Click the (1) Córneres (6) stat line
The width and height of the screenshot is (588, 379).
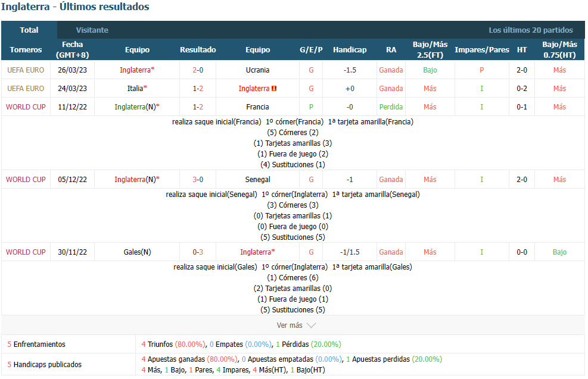coord(293,277)
